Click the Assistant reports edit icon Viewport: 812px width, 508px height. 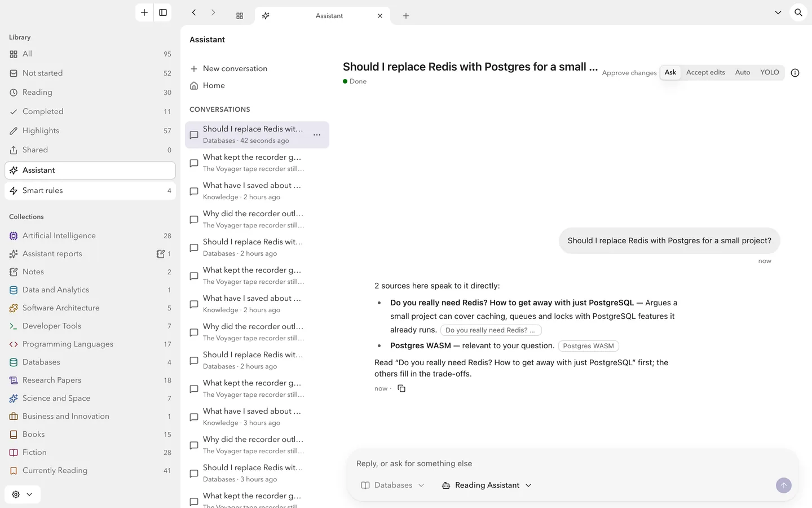[x=161, y=254]
